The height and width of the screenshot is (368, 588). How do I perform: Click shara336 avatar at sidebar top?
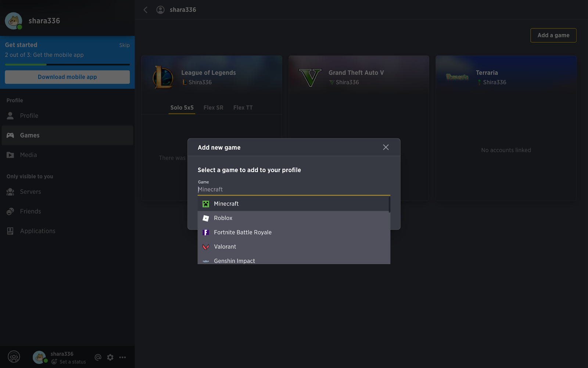pos(14,21)
